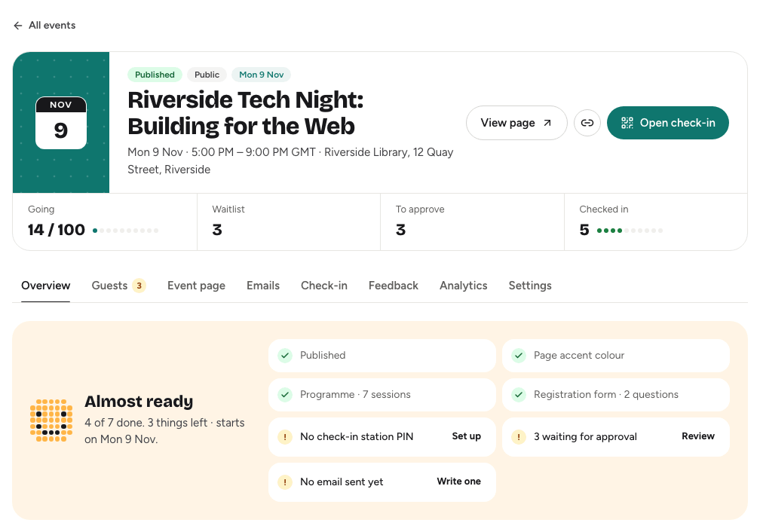
Task: Click the Programme 7 sessions item
Action: coord(382,395)
